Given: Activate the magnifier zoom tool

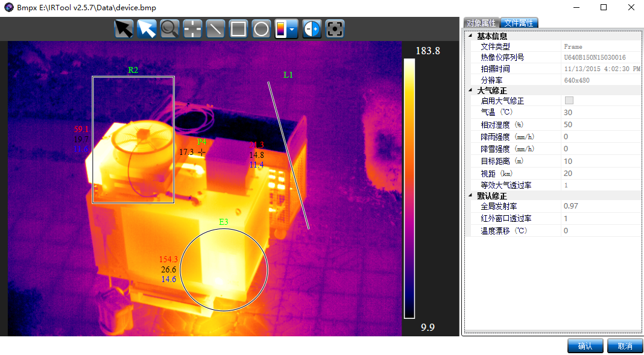Looking at the screenshot, I should coord(169,29).
